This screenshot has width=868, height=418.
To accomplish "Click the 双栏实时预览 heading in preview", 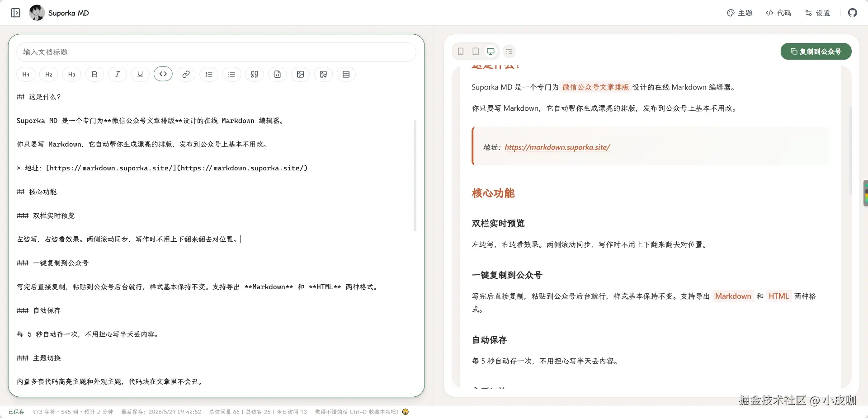I will tap(498, 224).
